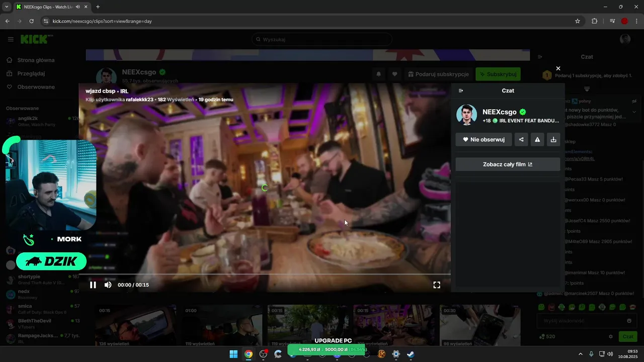This screenshot has width=644, height=362.
Task: Open chat settings gear icon
Action: coord(611,336)
